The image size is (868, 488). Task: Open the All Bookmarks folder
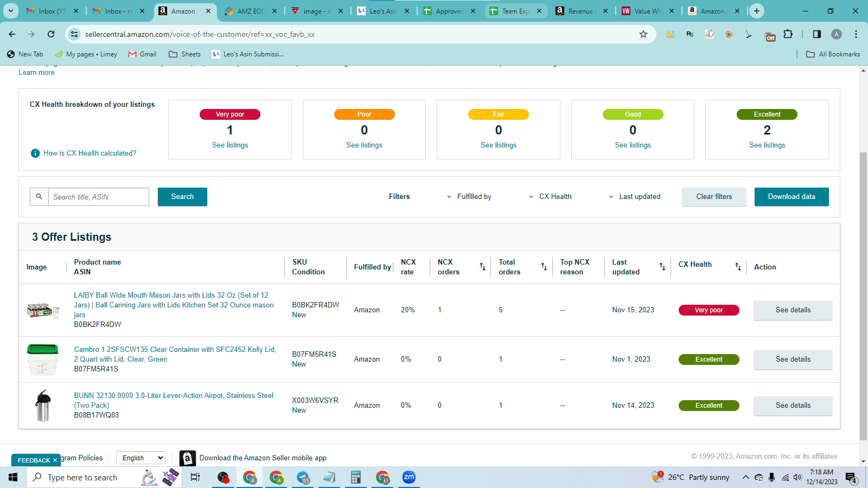click(x=833, y=54)
